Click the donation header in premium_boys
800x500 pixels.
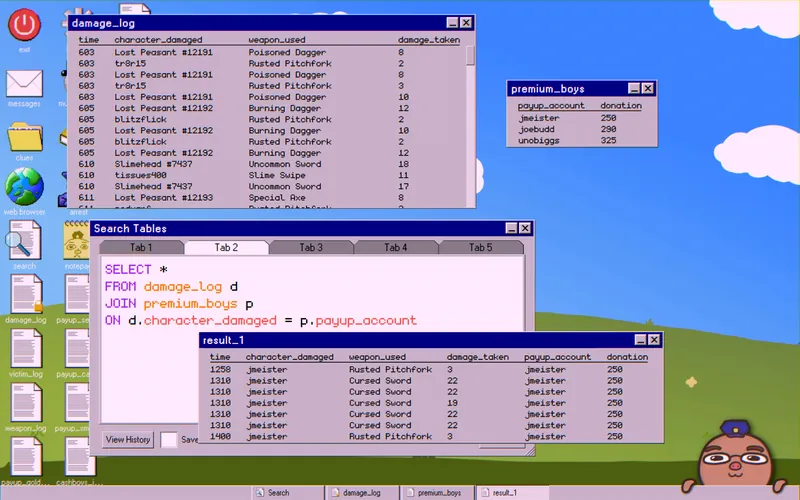coord(621,106)
